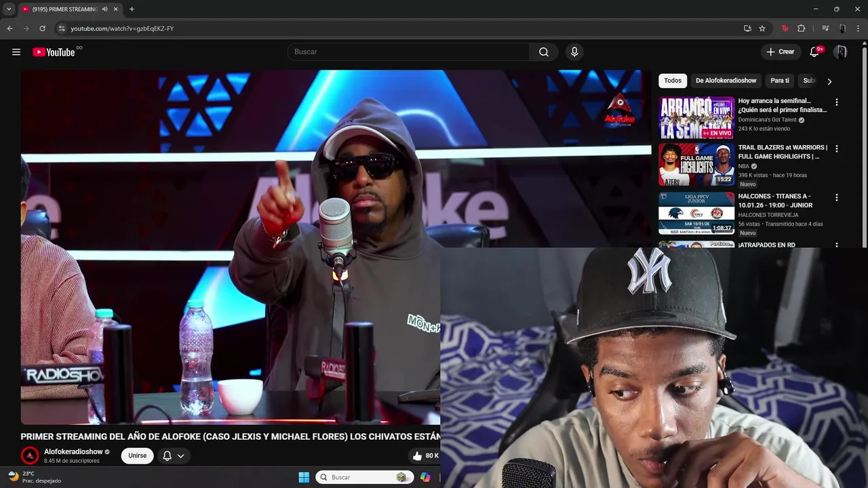Show more filter chips with right arrow

pos(829,81)
